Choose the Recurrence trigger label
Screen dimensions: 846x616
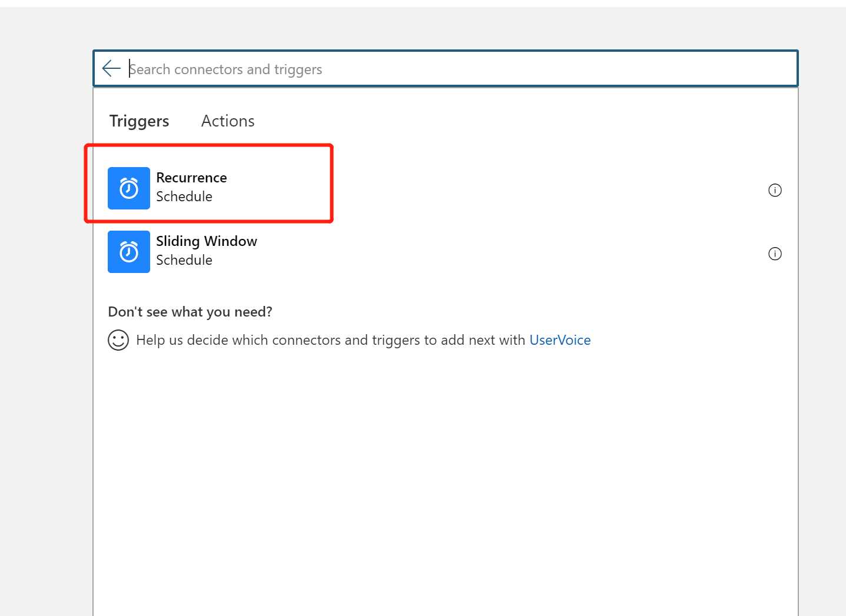click(191, 178)
